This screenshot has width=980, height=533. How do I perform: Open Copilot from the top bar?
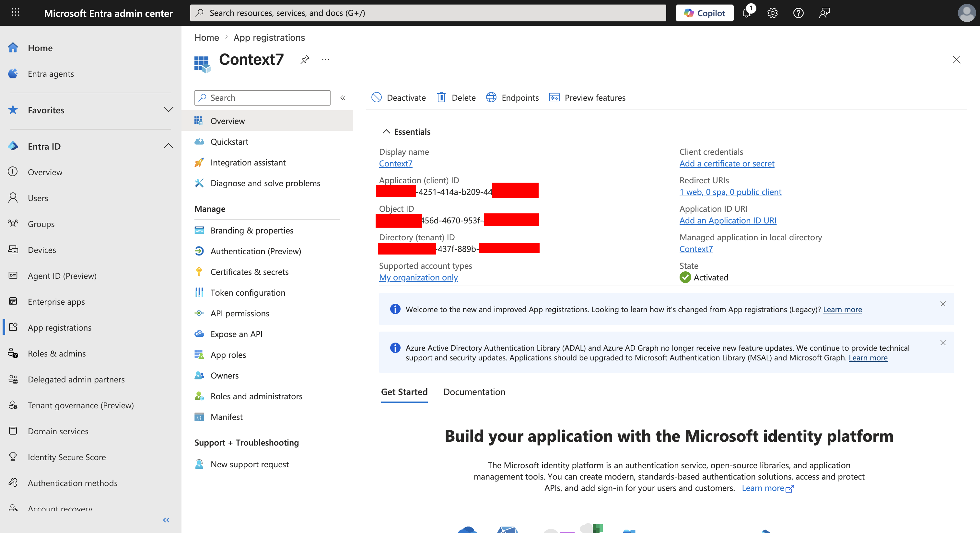point(705,13)
